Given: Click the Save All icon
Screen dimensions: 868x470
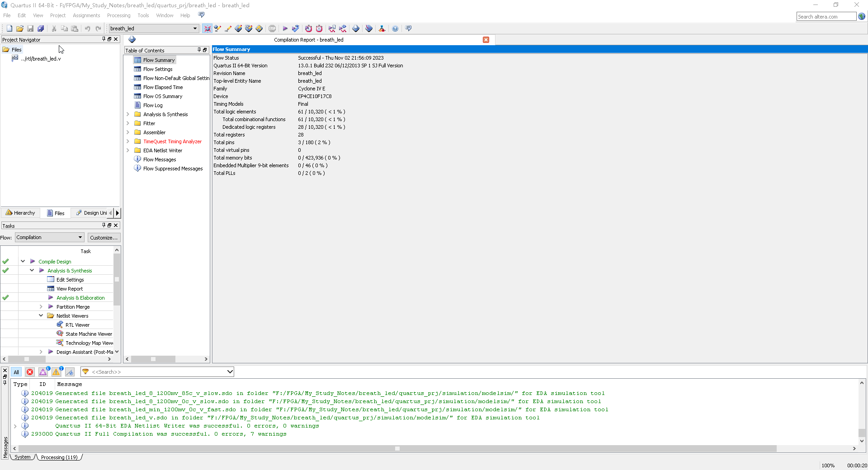Looking at the screenshot, I should (41, 28).
